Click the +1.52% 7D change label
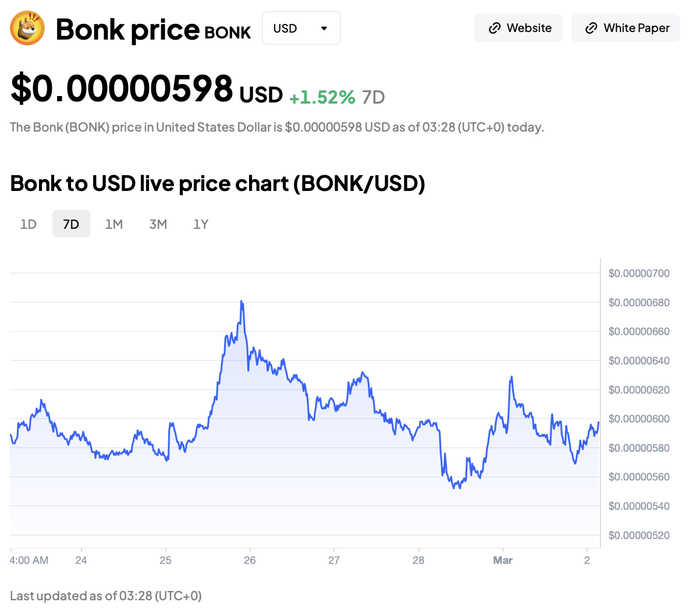This screenshot has width=689, height=616. [x=322, y=97]
